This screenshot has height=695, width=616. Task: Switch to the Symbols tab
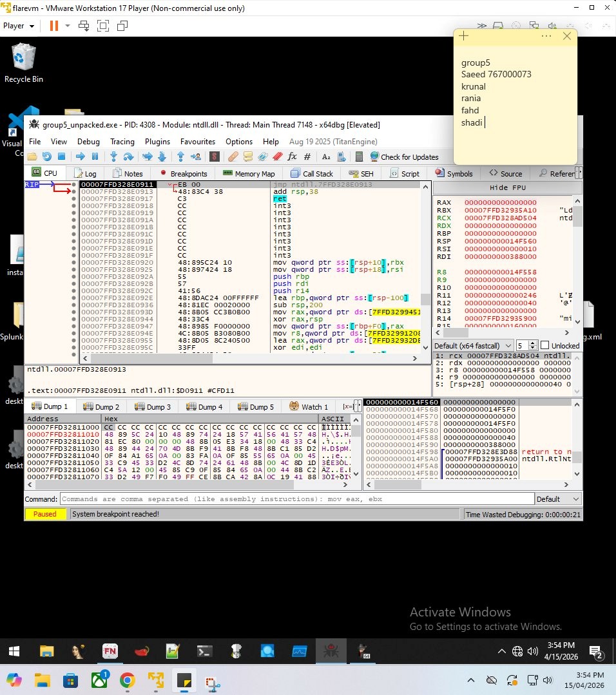[x=454, y=173]
